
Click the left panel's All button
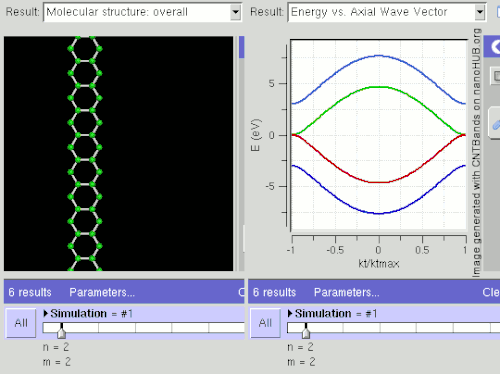coord(21,323)
